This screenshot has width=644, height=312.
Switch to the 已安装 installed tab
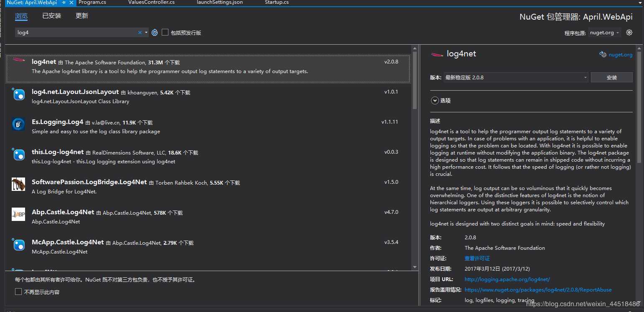click(51, 16)
